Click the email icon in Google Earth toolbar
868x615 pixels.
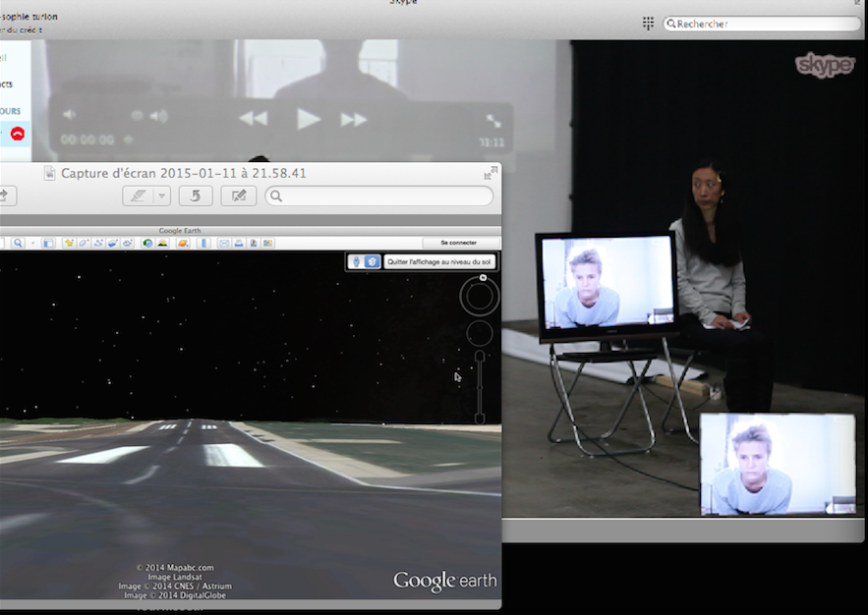[224, 243]
